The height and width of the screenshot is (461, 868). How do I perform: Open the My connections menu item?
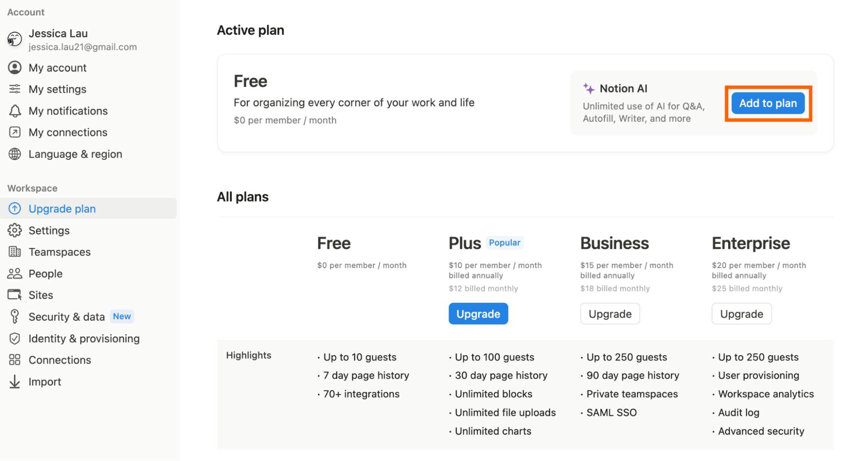[68, 133]
